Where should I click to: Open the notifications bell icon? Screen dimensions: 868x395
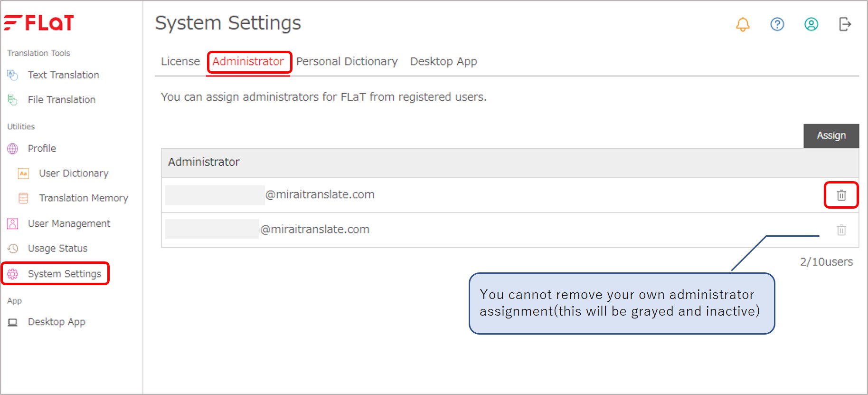[743, 24]
